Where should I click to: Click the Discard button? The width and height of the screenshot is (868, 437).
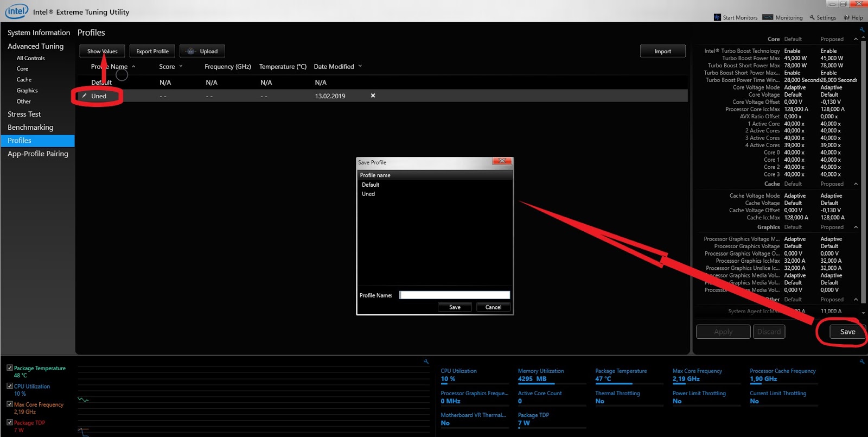pos(769,332)
